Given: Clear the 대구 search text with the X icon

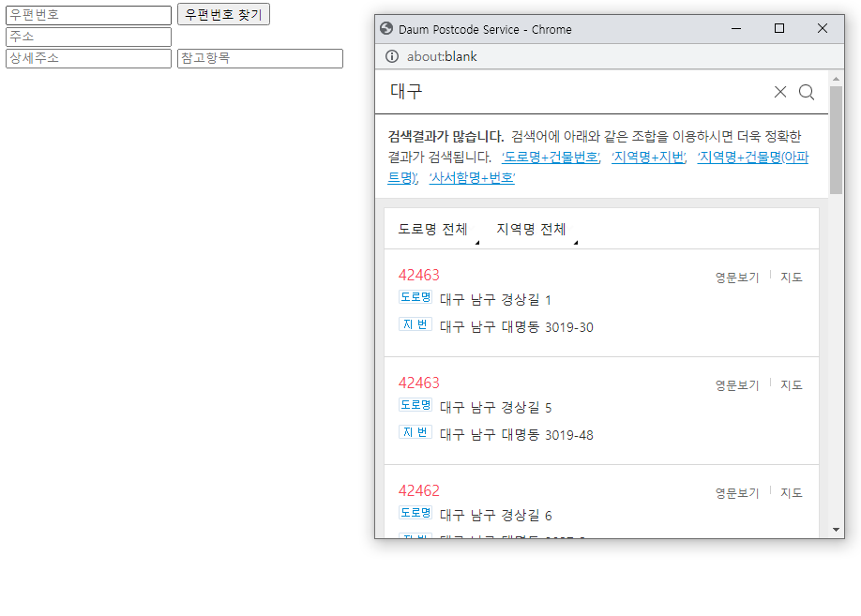Looking at the screenshot, I should coord(779,92).
